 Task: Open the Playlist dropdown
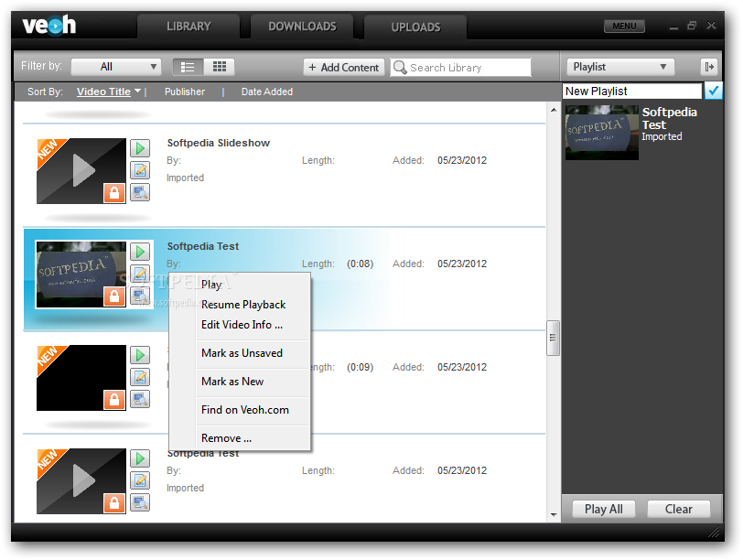point(620,67)
